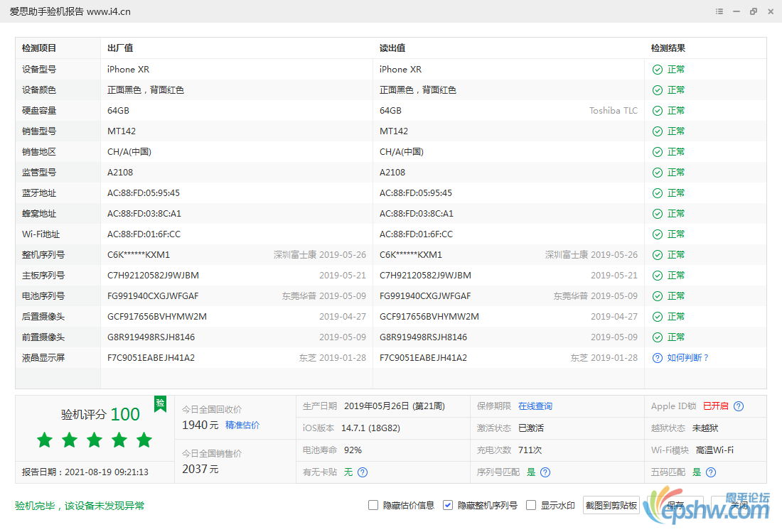Select factory mainboard serial C7H92120582J9WJBM
Viewport: 782px width, 532px height.
[153, 276]
